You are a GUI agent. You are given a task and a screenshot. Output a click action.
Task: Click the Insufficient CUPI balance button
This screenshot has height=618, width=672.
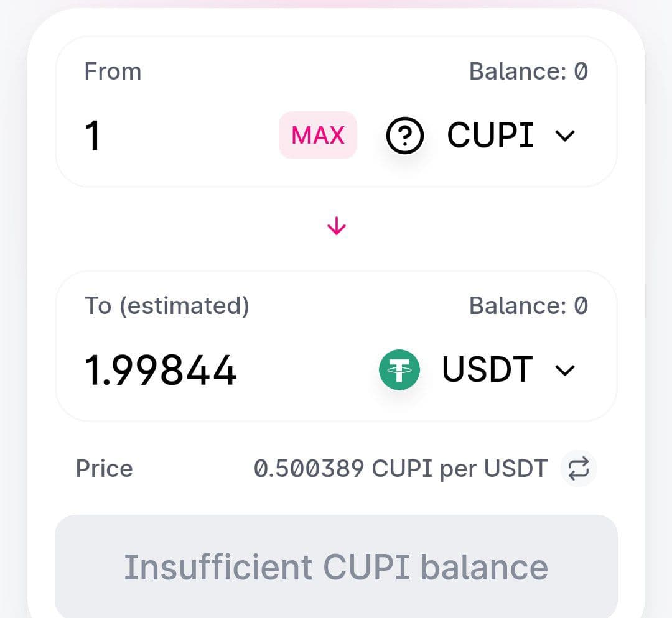click(336, 566)
